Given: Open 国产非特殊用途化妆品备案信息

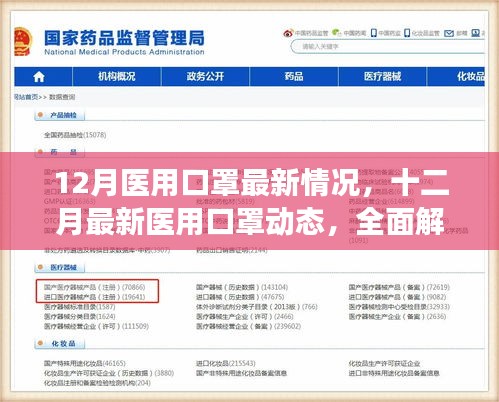Looking at the screenshot, I should [241, 373].
